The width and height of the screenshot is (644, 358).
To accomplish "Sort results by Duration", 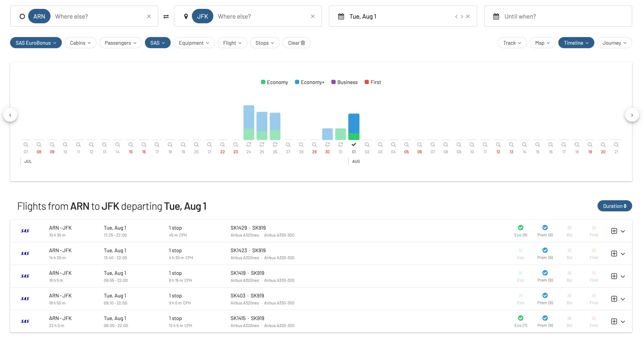I will pos(615,206).
